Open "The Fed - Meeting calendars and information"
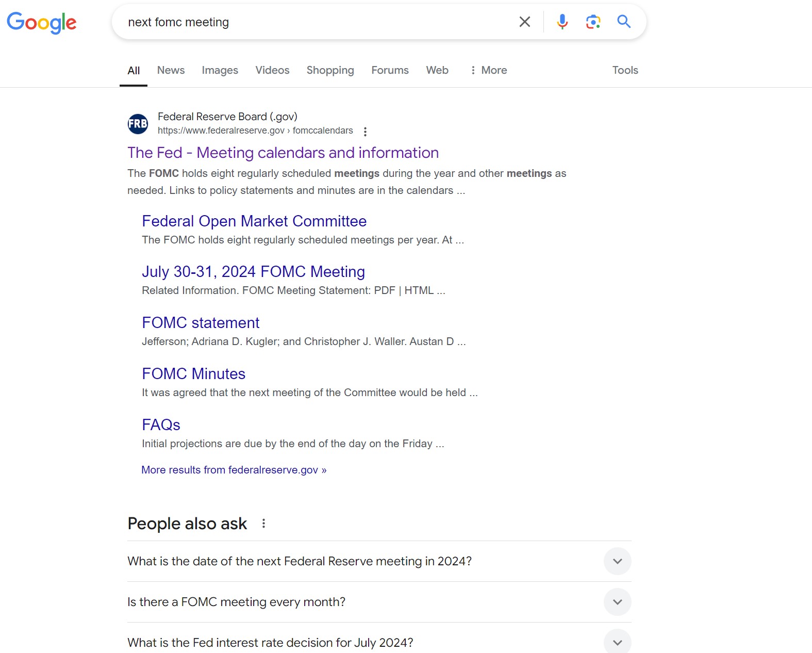The image size is (812, 653). 283,153
